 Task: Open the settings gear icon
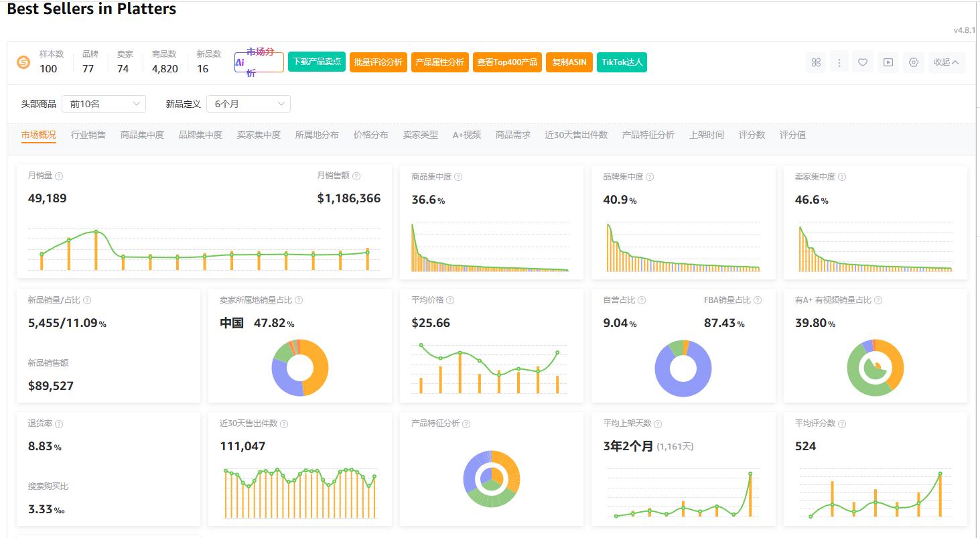pos(913,62)
